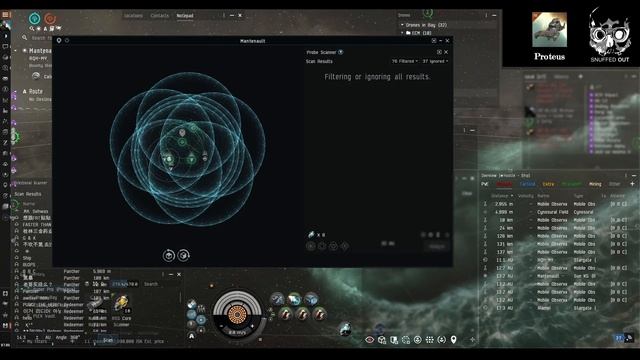The height and width of the screenshot is (360, 640).
Task: Sort overview by Distance column
Action: 502,196
